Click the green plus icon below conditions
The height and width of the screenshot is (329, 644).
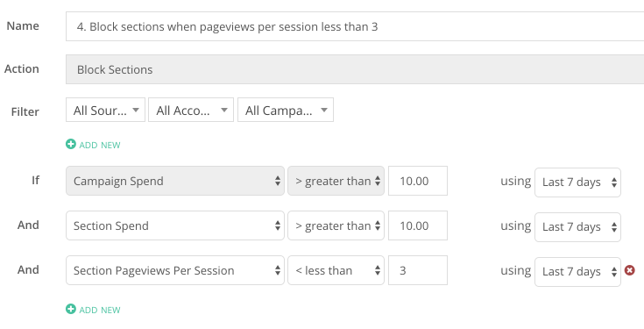(71, 309)
